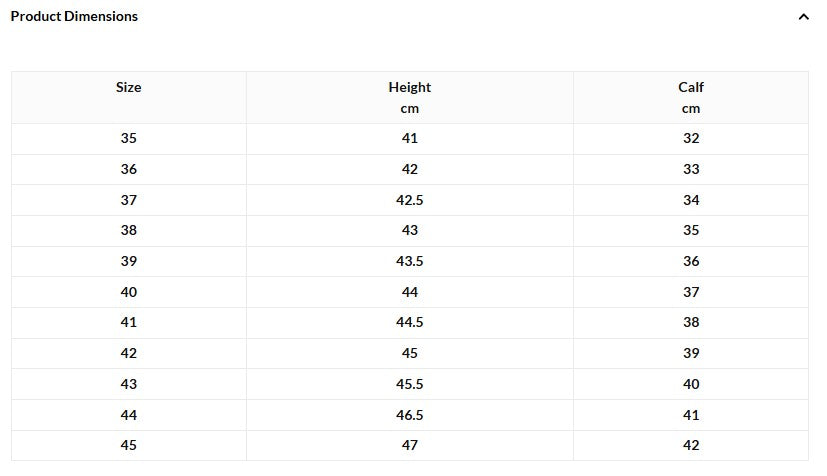
Task: Click calf value 36 for size 39
Action: pyautogui.click(x=691, y=262)
